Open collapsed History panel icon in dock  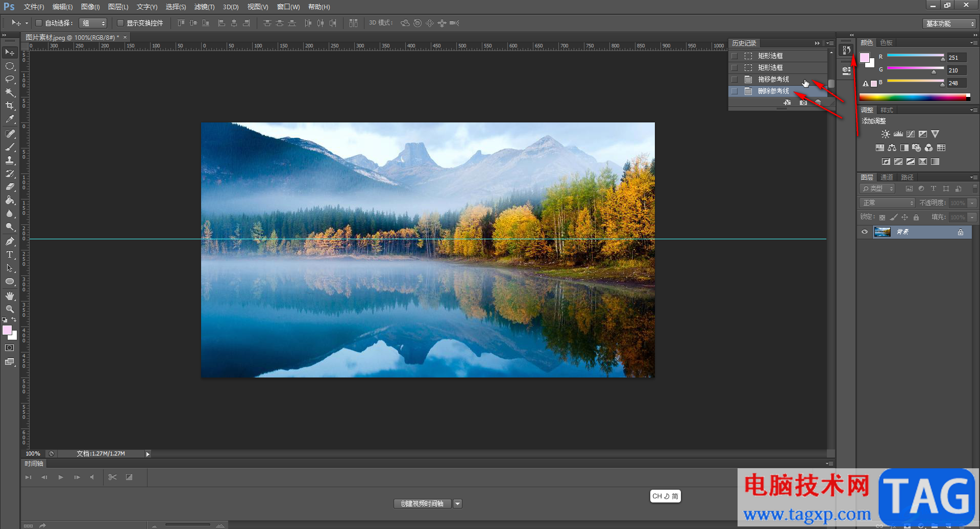(846, 50)
